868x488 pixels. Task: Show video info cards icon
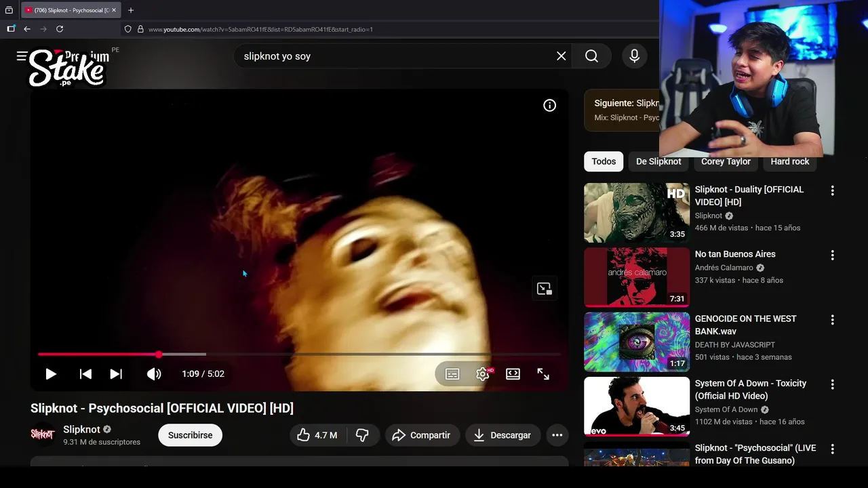click(549, 106)
